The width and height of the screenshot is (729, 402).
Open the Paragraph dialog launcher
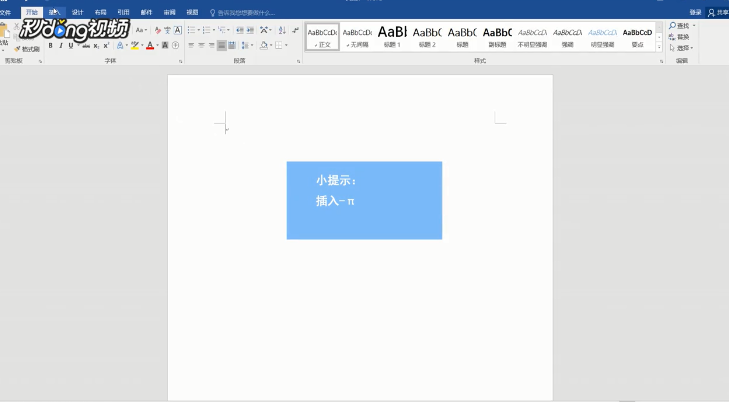point(298,61)
